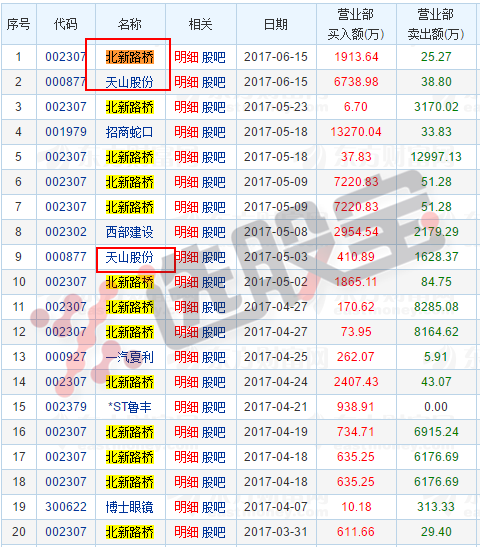Open 股吧 link in row 10
Image resolution: width=480 pixels, height=547 pixels.
click(x=213, y=282)
